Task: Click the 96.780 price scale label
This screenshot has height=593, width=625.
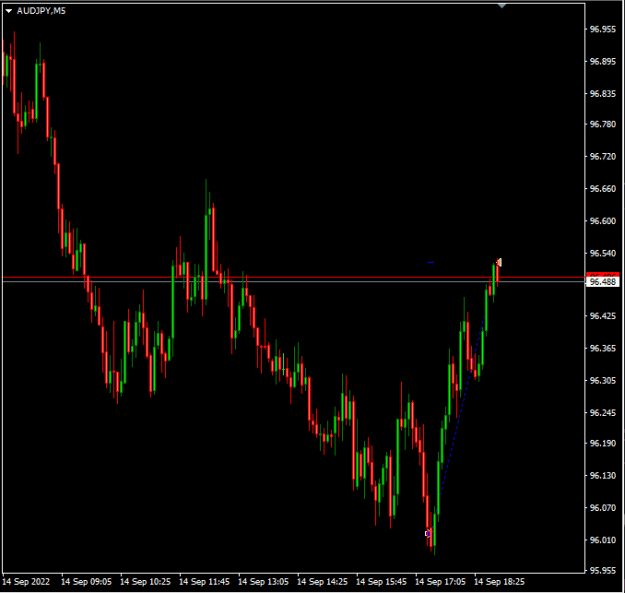Action: [602, 124]
